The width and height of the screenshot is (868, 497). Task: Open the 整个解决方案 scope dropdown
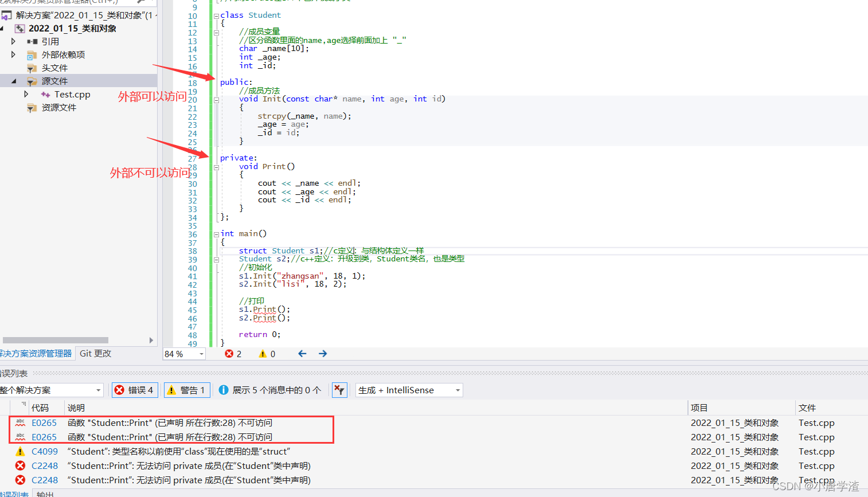tap(99, 390)
